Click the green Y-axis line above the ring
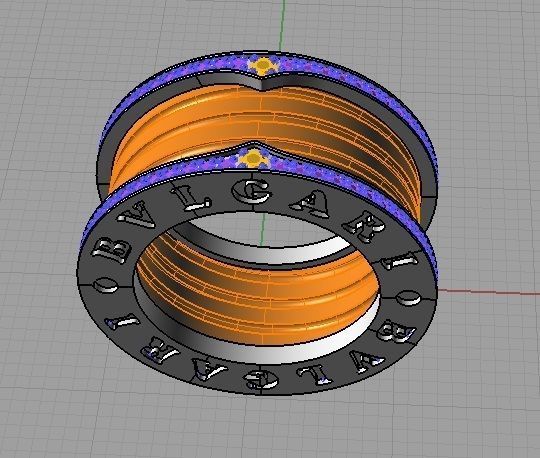 click(x=283, y=26)
